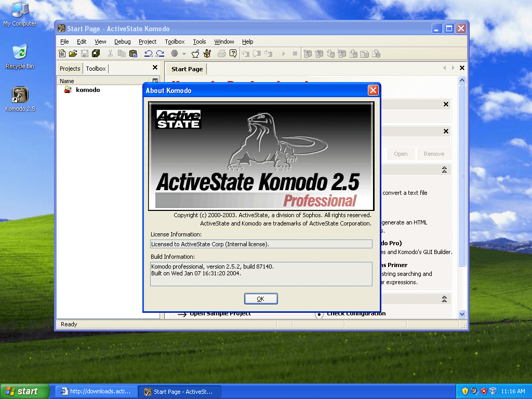Click the Open button on Start Page
This screenshot has height=399, width=532.
point(401,154)
